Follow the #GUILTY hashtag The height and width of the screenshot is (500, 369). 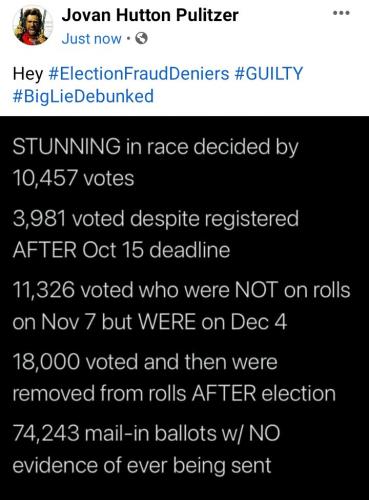(x=269, y=73)
